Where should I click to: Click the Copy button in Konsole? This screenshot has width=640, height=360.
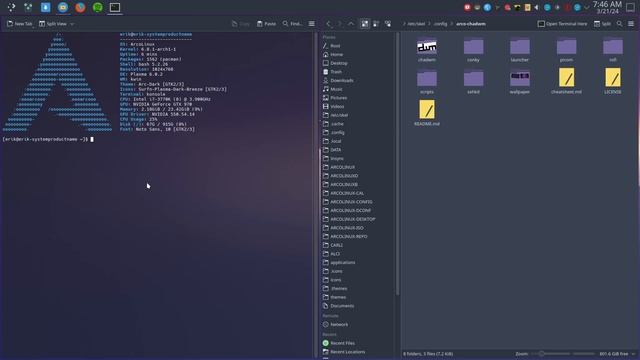240,24
